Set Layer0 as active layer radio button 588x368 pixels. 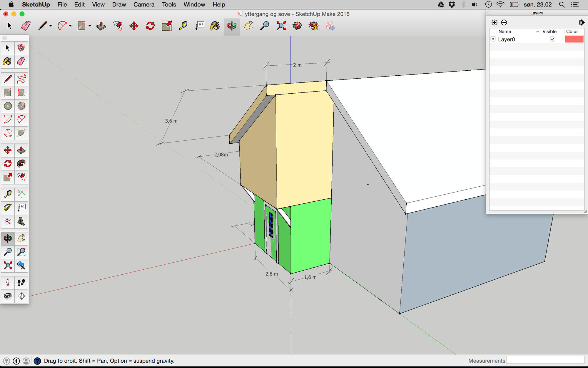pyautogui.click(x=493, y=39)
